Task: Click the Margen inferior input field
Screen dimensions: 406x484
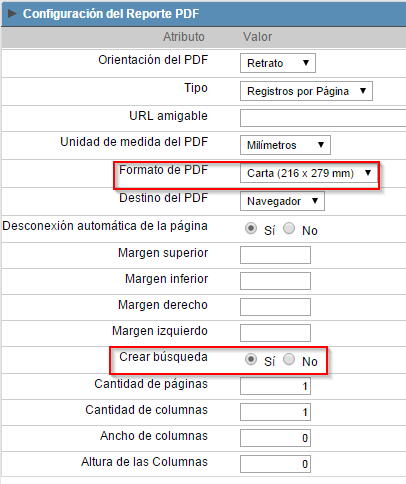Action: (275, 281)
